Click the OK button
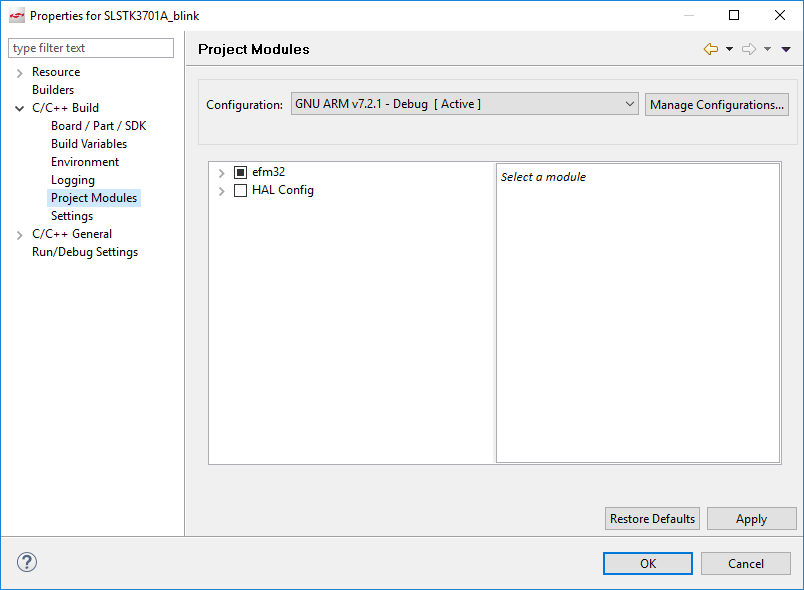The height and width of the screenshot is (590, 804). tap(647, 563)
